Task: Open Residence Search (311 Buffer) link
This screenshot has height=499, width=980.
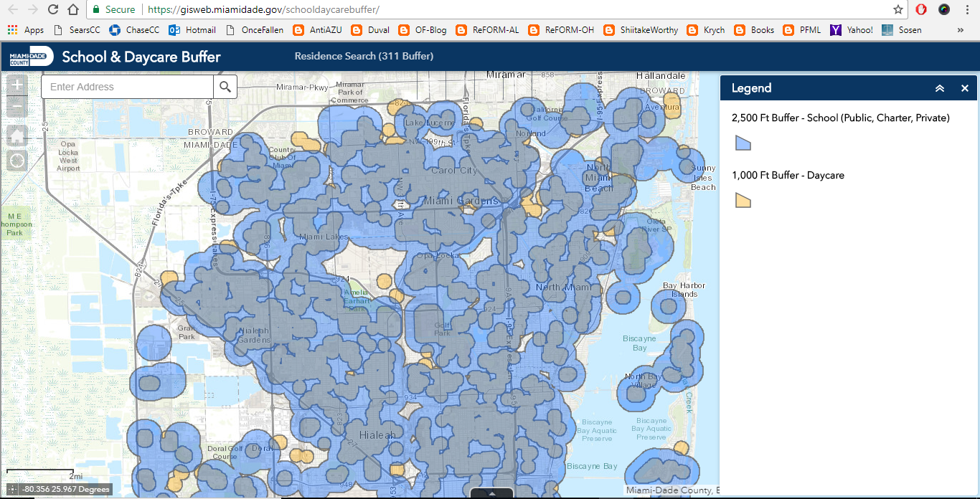Action: pyautogui.click(x=364, y=56)
